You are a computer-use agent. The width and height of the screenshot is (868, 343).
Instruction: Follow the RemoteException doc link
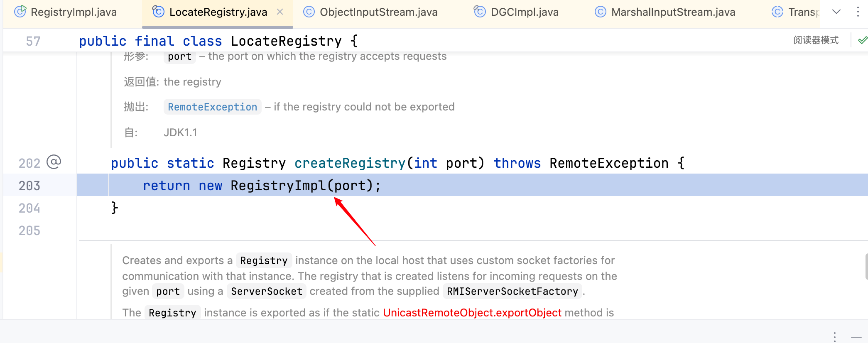coord(212,107)
